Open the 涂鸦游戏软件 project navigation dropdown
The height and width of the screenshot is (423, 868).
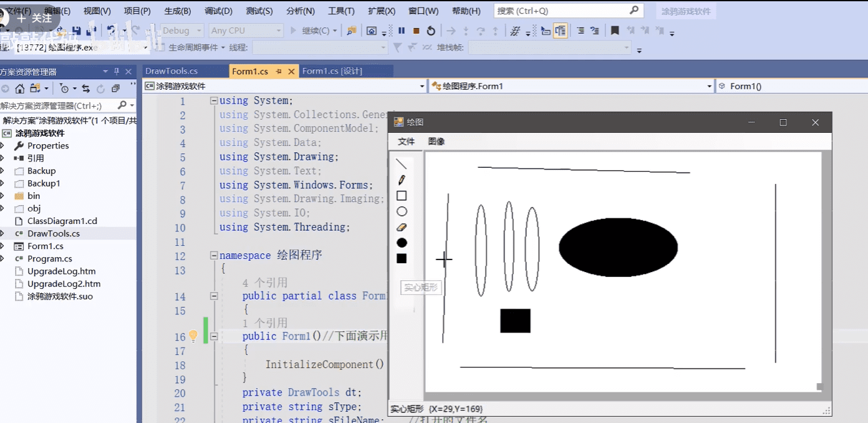pos(285,86)
